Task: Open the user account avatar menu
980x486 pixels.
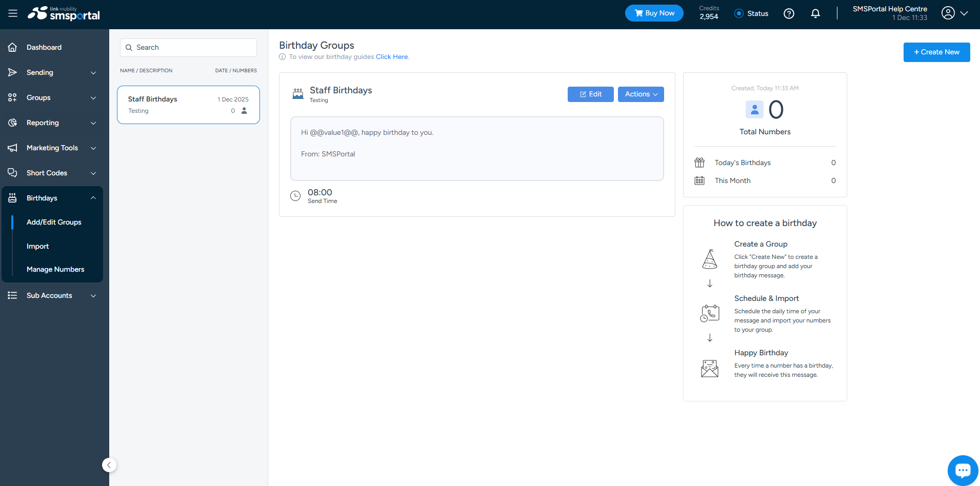Action: pos(948,13)
